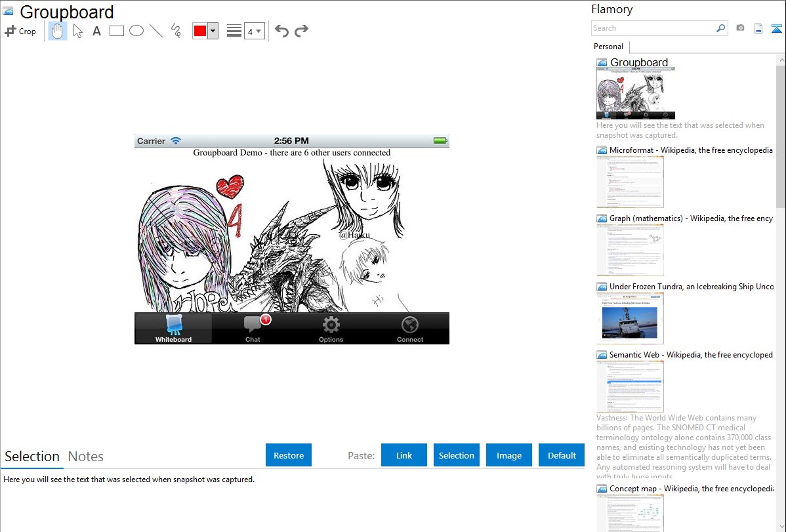Open the Personal tab
Viewport: 786px width, 532px height.
[x=608, y=47]
